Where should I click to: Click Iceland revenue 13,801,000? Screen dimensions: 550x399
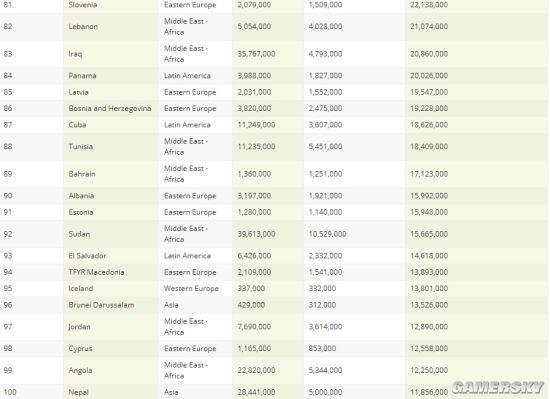coord(429,289)
